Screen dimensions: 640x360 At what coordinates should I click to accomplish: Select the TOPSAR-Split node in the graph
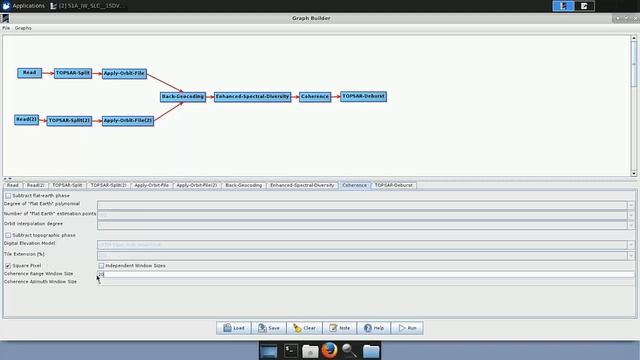click(73, 73)
